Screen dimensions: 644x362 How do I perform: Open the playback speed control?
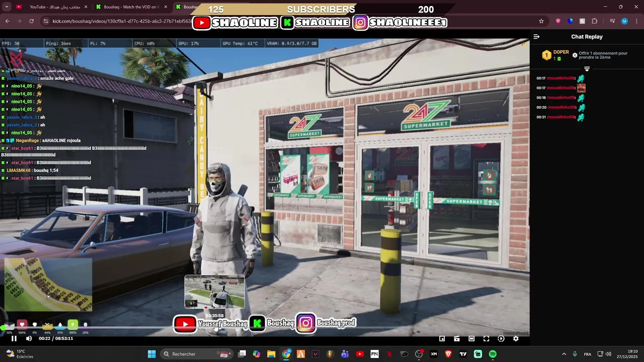(x=501, y=339)
